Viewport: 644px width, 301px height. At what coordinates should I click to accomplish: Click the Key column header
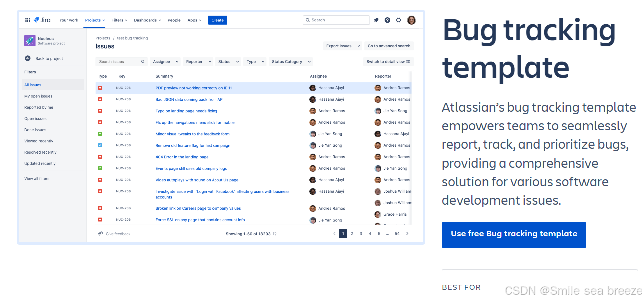tap(122, 76)
